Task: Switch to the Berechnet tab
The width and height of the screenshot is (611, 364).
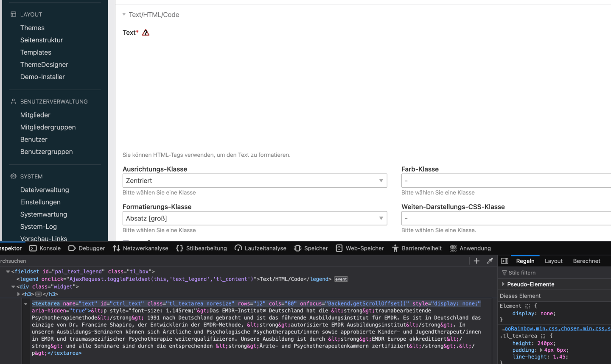Action: pos(586,261)
